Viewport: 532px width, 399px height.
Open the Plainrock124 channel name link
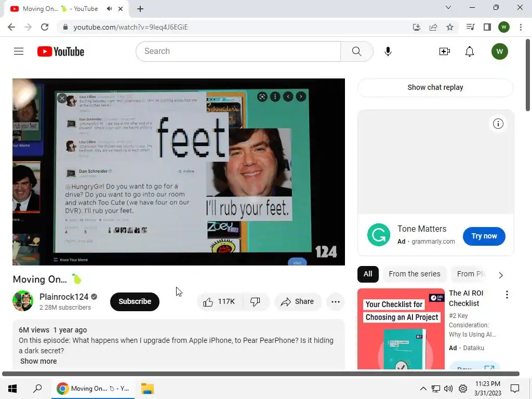64,297
